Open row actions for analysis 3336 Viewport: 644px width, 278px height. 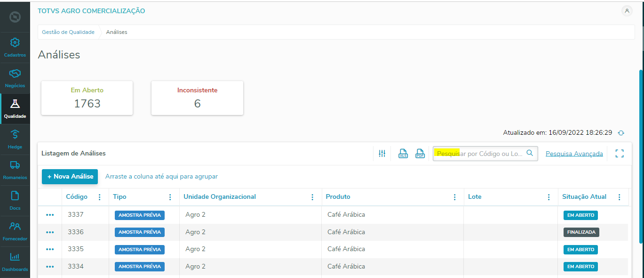50,232
